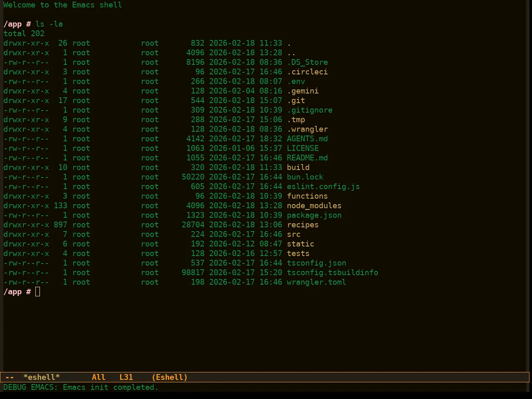Click the (Eshell) major mode indicator

(x=170, y=377)
